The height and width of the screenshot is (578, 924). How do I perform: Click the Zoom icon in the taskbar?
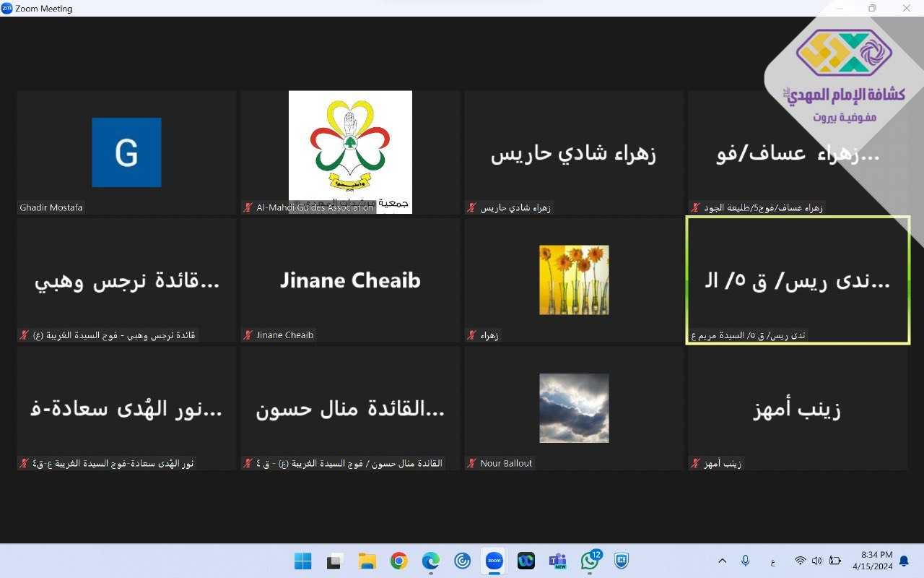click(494, 561)
